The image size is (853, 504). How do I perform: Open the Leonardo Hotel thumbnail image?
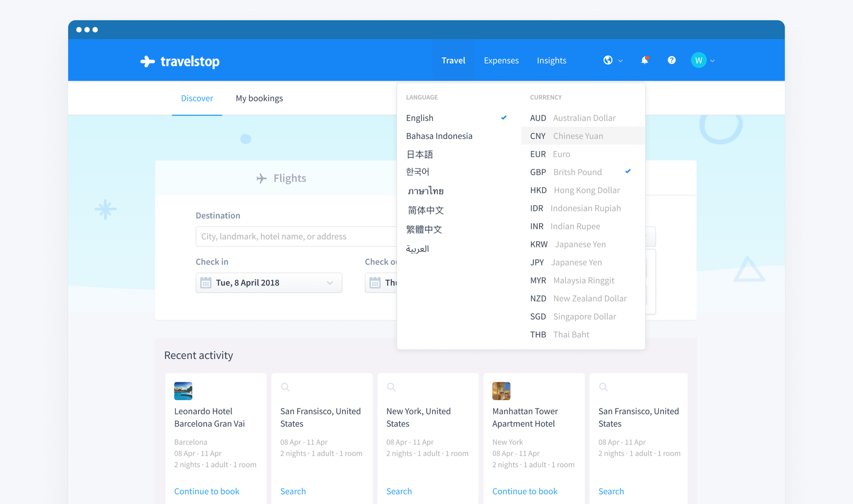coord(183,391)
